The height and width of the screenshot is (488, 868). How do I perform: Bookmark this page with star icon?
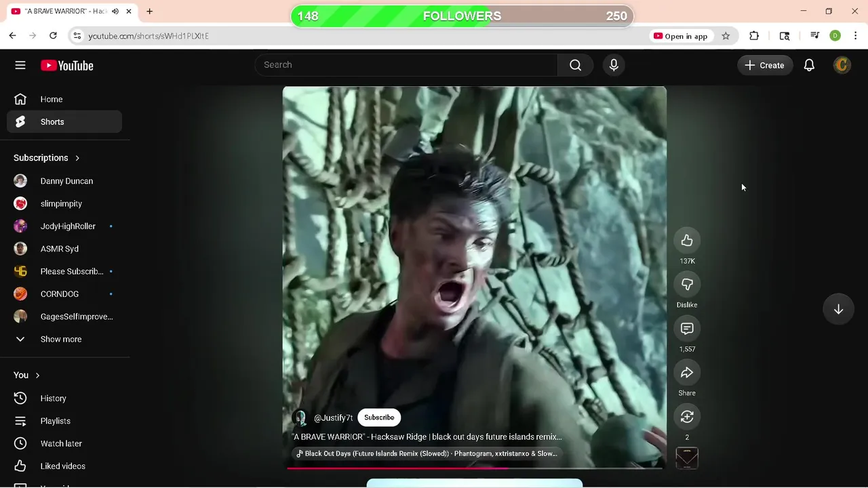(726, 36)
